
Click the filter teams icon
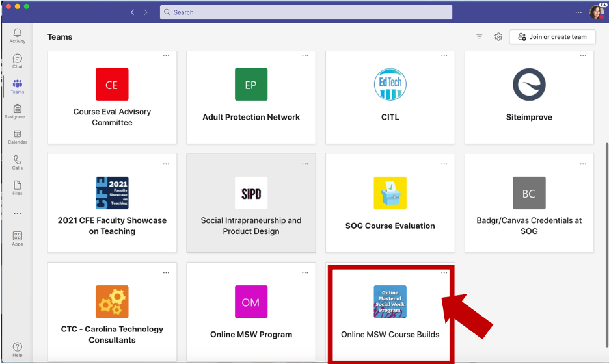[480, 37]
